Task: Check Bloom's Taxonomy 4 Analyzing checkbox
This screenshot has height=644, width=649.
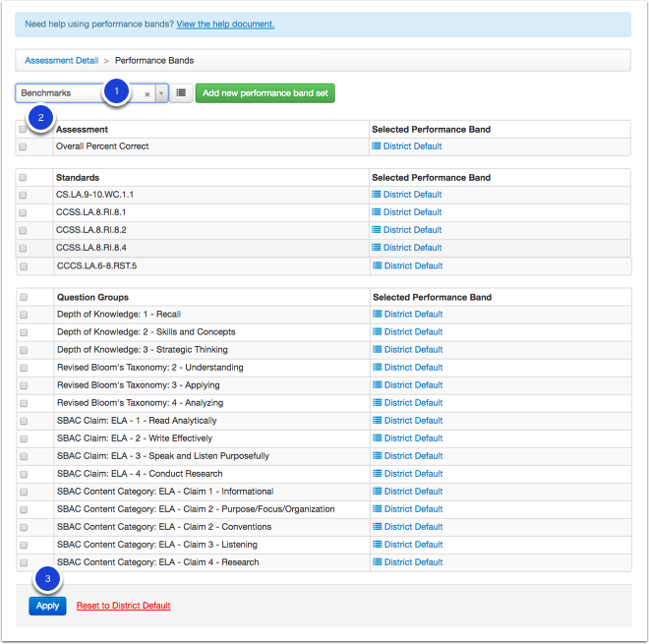Action: [24, 403]
